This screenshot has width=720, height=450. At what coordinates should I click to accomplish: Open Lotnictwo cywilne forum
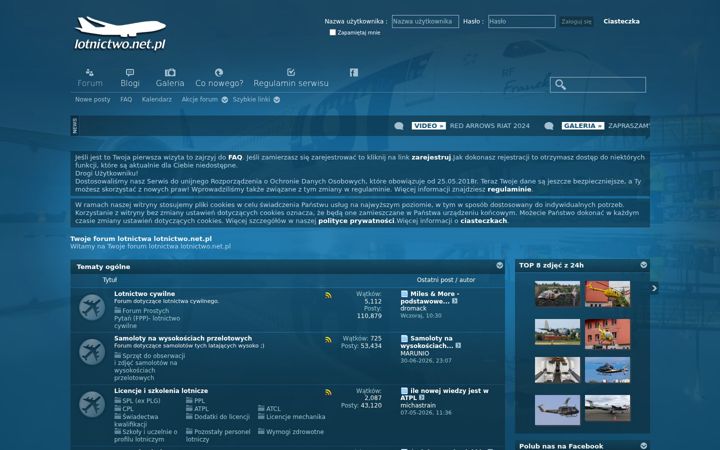[144, 293]
